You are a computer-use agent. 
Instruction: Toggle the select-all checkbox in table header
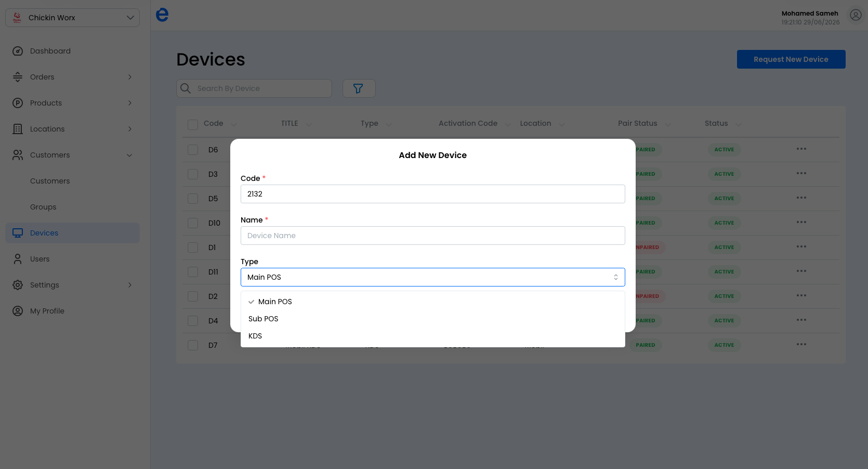(x=193, y=125)
